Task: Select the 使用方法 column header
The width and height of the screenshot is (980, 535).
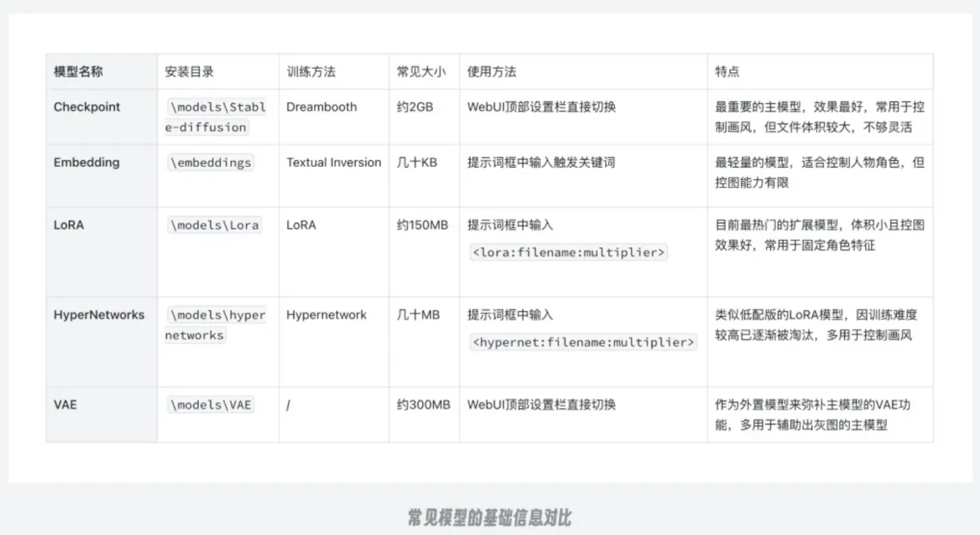Action: click(x=491, y=72)
